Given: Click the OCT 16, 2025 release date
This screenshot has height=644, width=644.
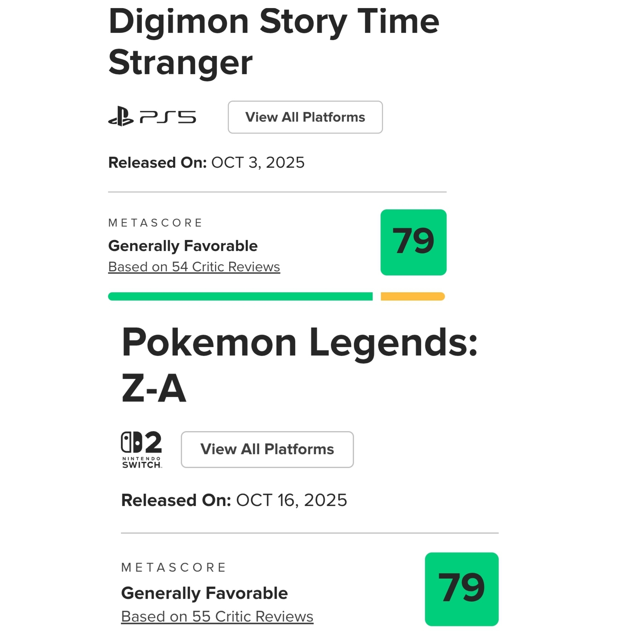Looking at the screenshot, I should [x=291, y=500].
